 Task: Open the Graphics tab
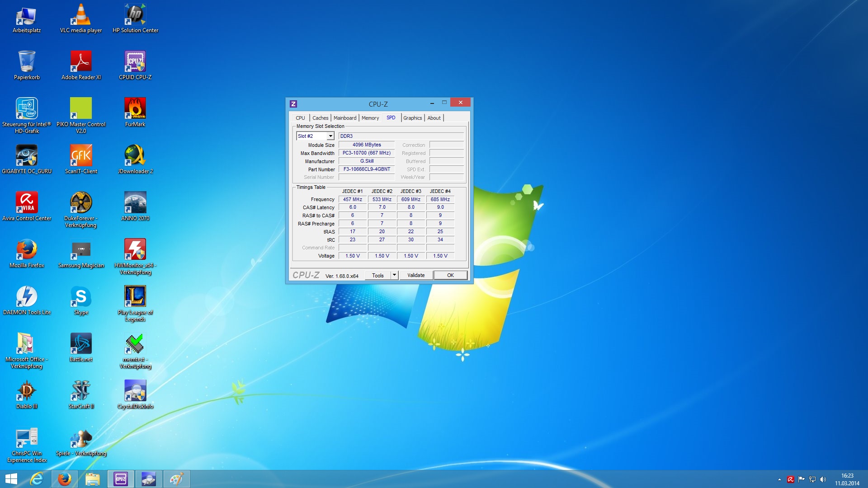pos(412,118)
